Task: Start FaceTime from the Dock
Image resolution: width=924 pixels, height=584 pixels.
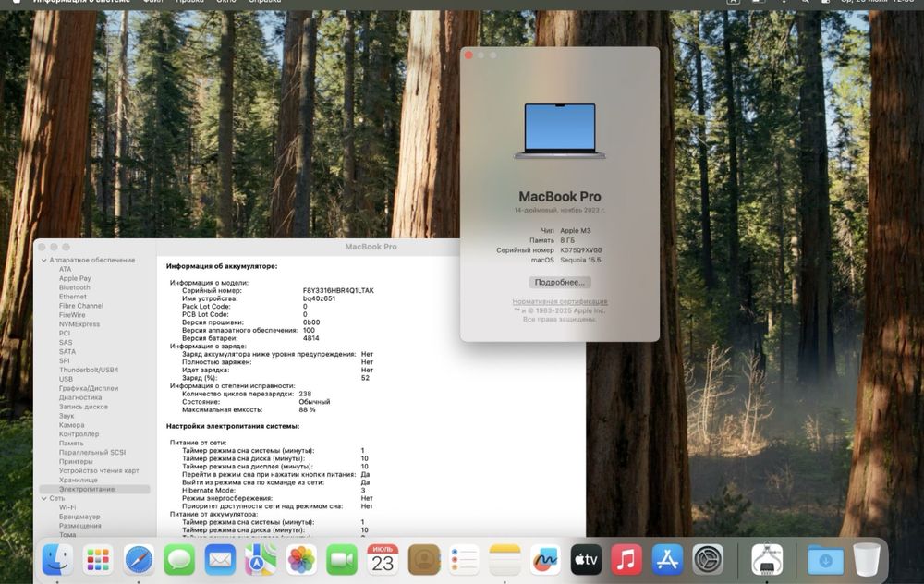Action: (x=342, y=559)
